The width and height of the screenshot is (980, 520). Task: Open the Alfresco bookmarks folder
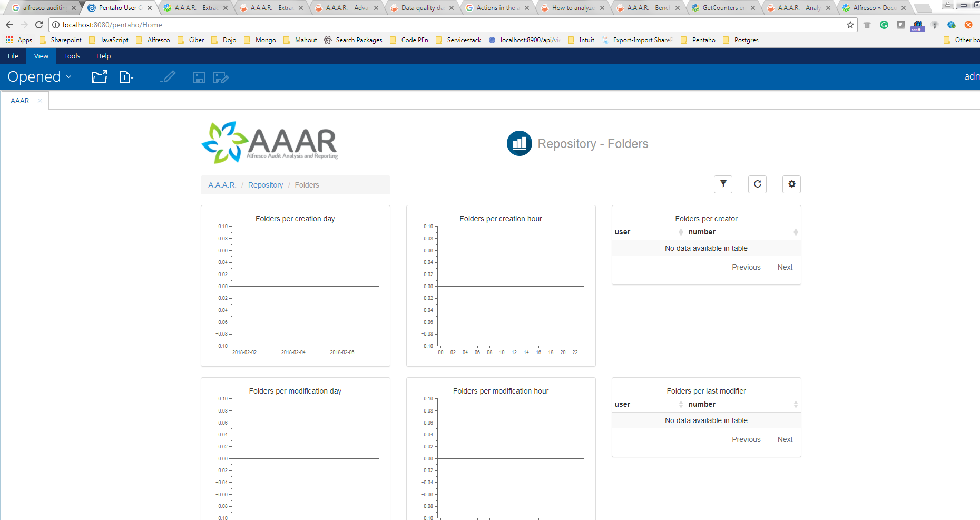(x=153, y=40)
